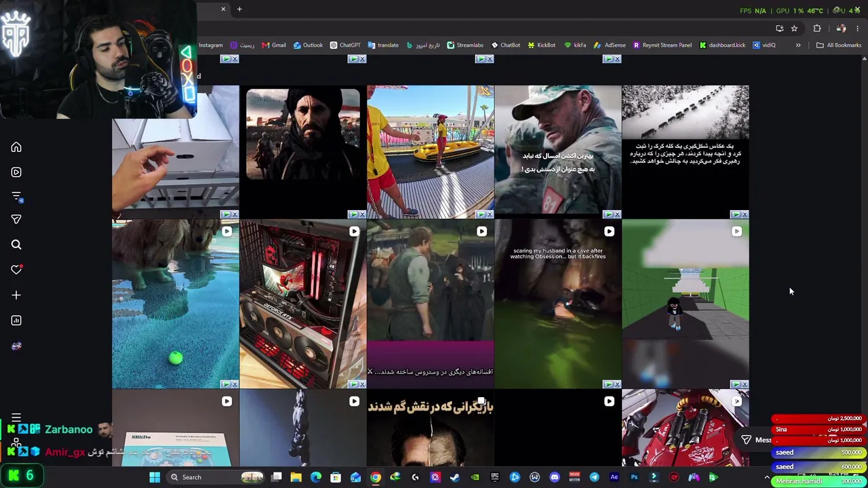This screenshot has width=868, height=488.
Task: Open the kikFa bookmark
Action: [x=575, y=45]
